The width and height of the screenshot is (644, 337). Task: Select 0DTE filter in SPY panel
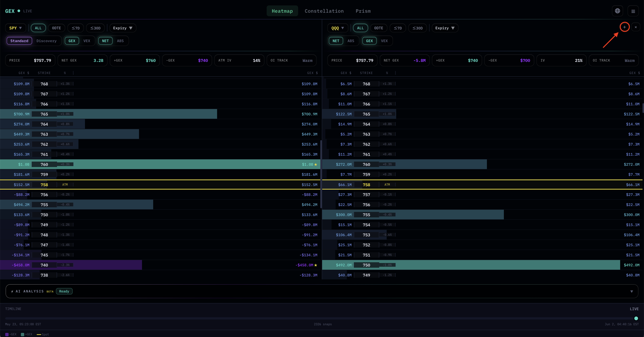pos(56,28)
